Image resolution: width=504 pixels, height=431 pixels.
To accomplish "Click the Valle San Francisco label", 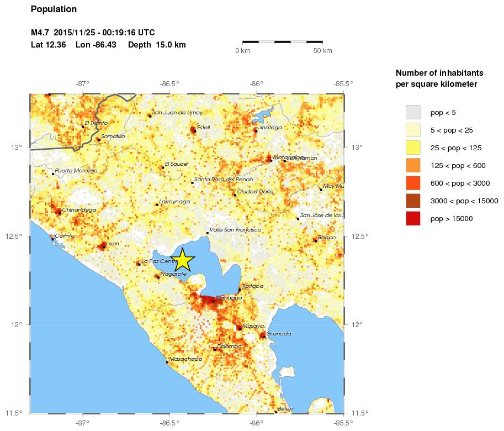I will click(x=235, y=230).
